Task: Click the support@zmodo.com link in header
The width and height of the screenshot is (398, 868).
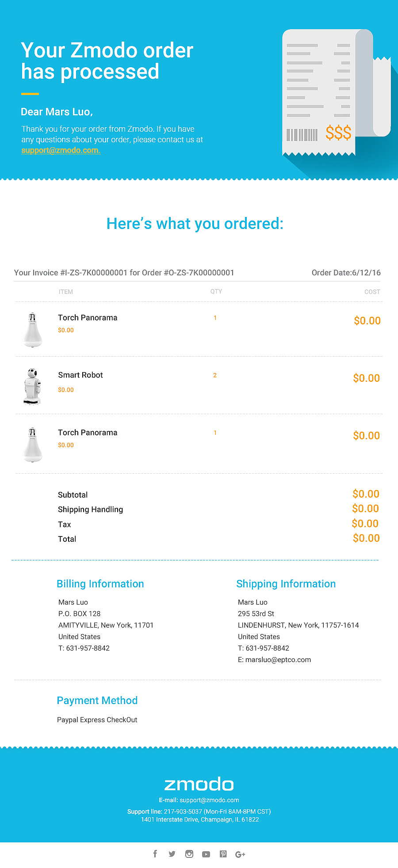Action: (61, 150)
